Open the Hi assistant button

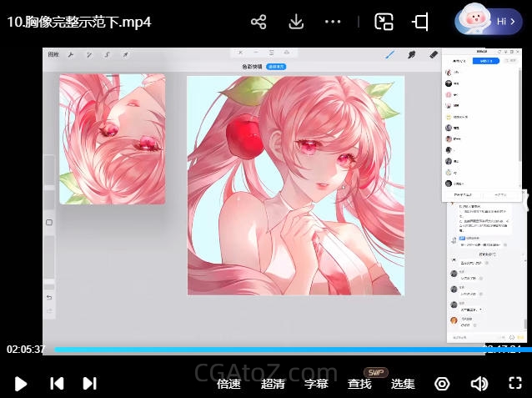(489, 22)
